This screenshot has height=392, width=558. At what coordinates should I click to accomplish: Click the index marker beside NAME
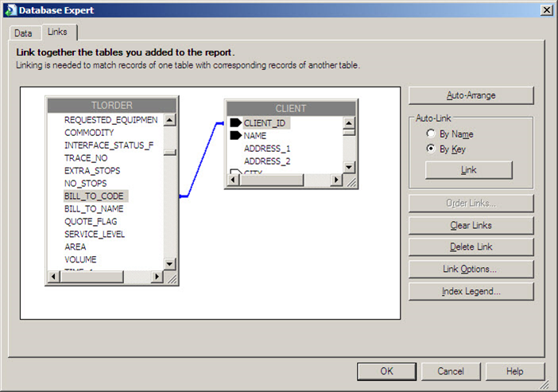(235, 135)
